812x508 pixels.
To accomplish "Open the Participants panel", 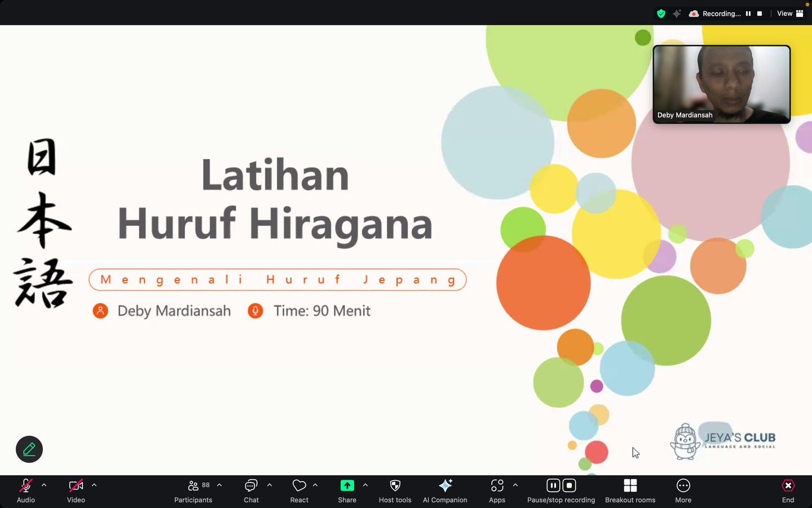I will click(193, 491).
